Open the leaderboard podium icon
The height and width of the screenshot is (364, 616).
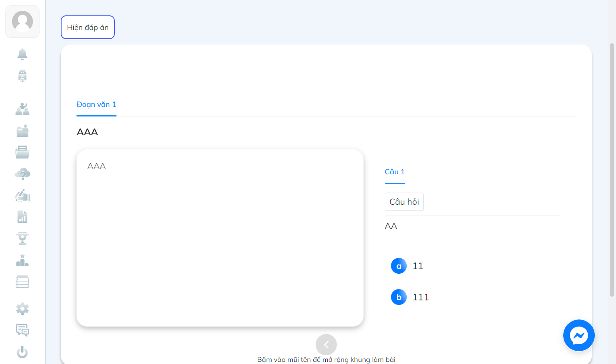pos(22,260)
